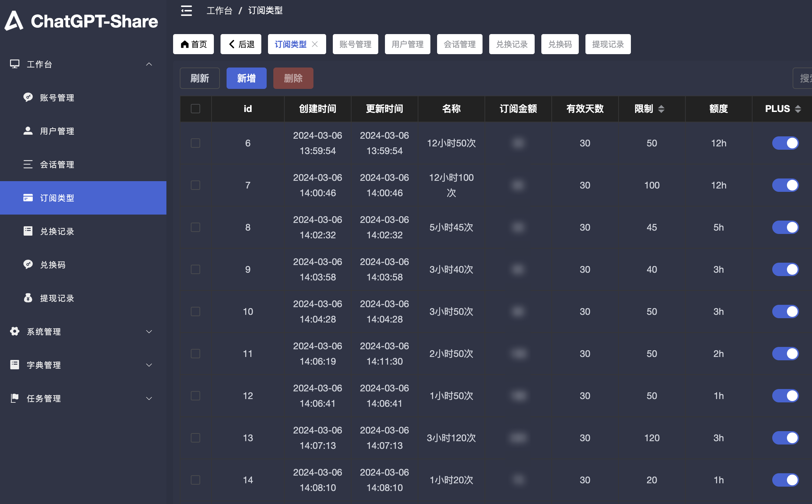The height and width of the screenshot is (504, 812).
Task: Click the 任务管理 flag icon
Action: [x=15, y=398]
